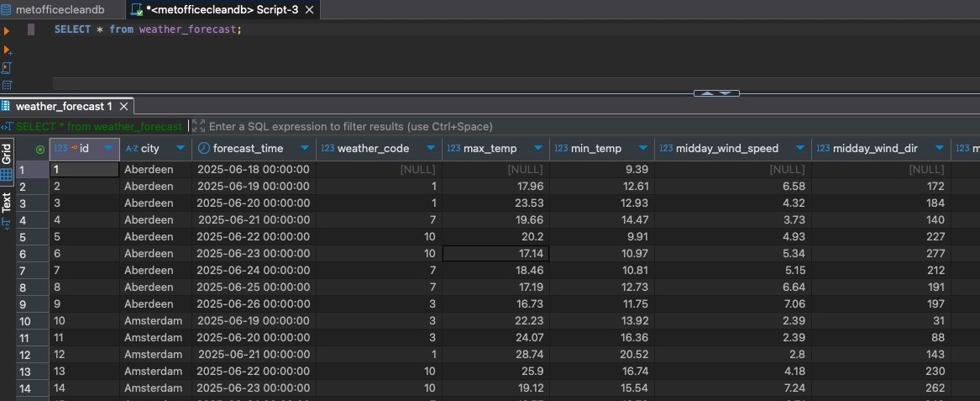Screen dimensions: 980x401
Task: Select the id cell in row 1
Action: (x=84, y=169)
